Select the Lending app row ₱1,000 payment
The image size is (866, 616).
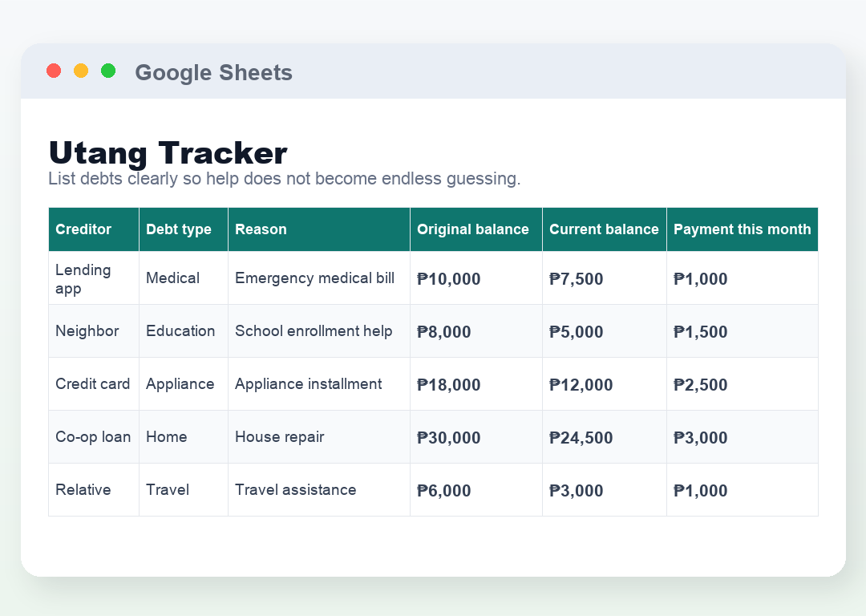(x=743, y=278)
